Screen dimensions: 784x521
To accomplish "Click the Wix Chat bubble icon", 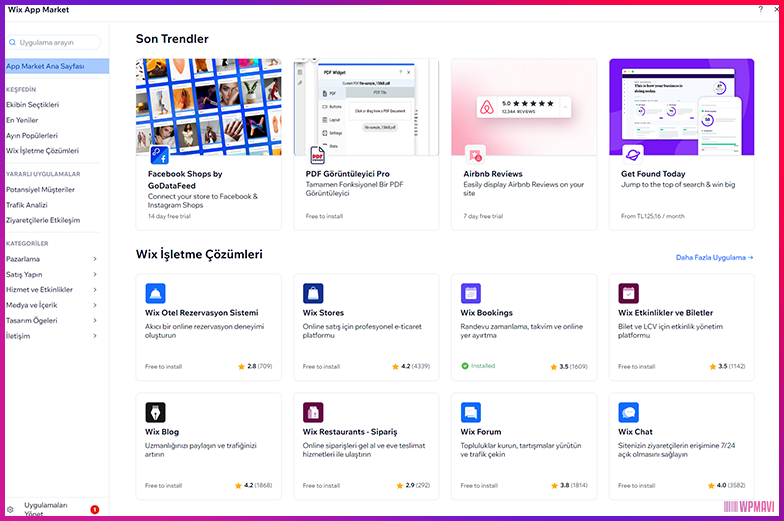I will click(628, 412).
